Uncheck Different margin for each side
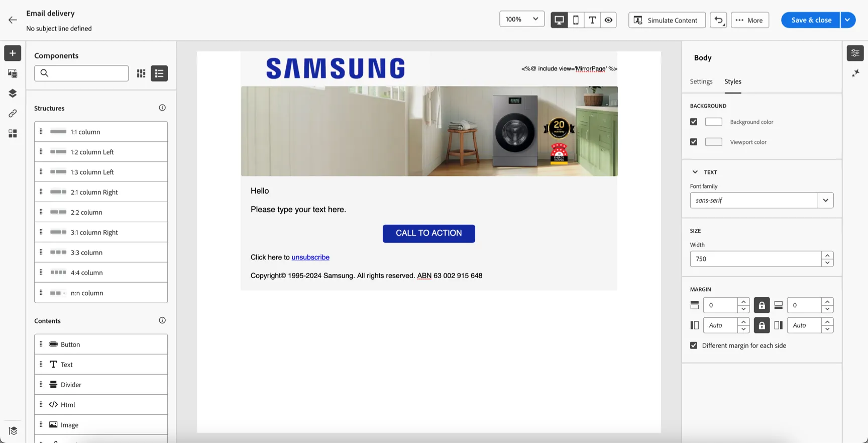 (x=694, y=345)
